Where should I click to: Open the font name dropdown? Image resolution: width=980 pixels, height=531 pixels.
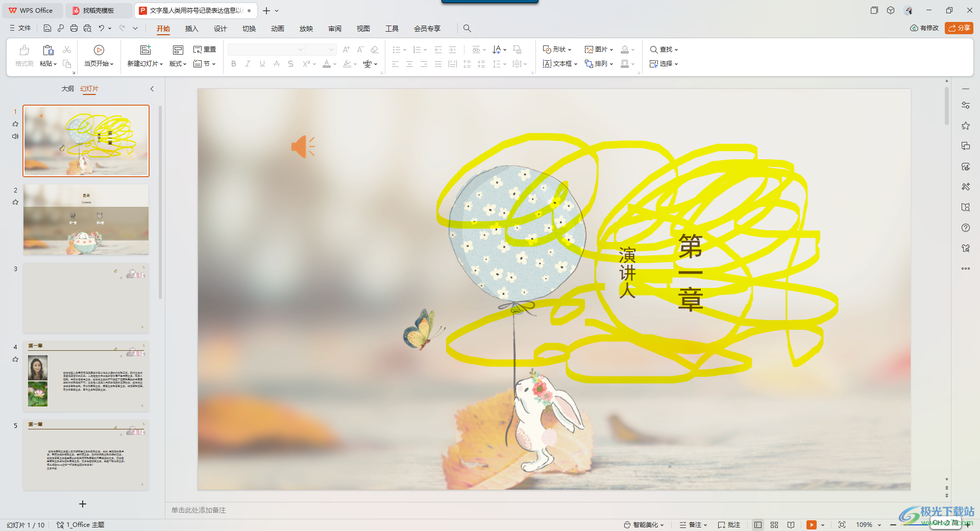(300, 50)
